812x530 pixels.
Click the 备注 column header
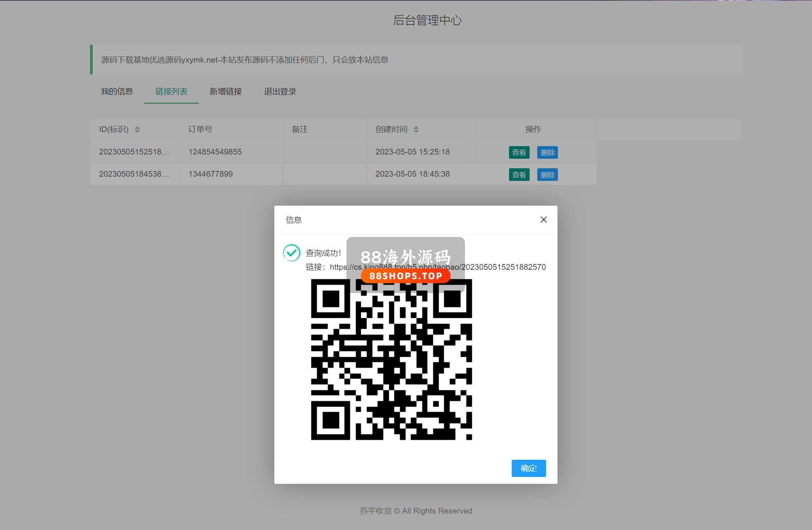300,129
